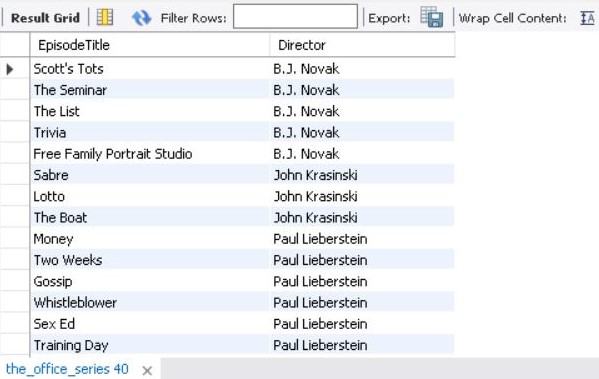Screen dimensions: 599x379
Task: Select the Money episode cell
Action: coord(150,239)
